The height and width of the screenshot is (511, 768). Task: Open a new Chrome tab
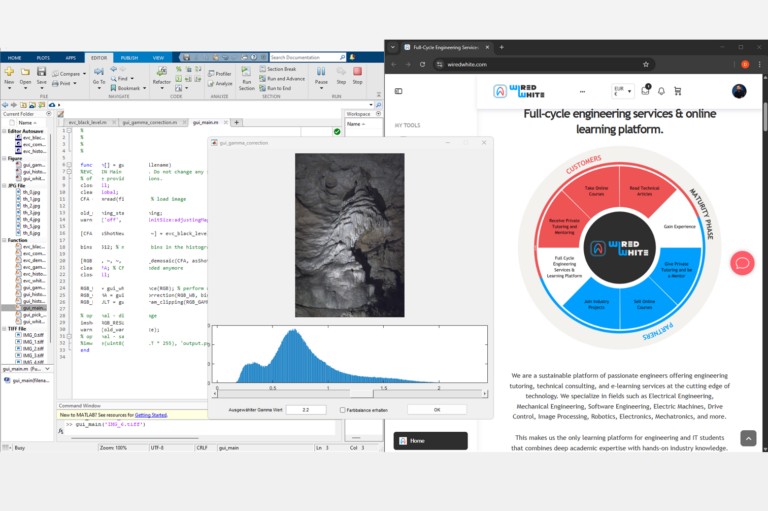[x=502, y=48]
